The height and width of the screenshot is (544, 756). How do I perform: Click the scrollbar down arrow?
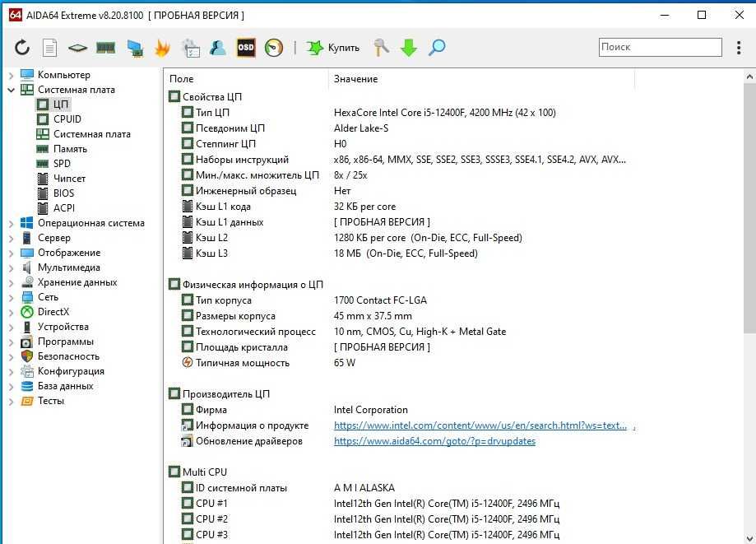pyautogui.click(x=749, y=537)
